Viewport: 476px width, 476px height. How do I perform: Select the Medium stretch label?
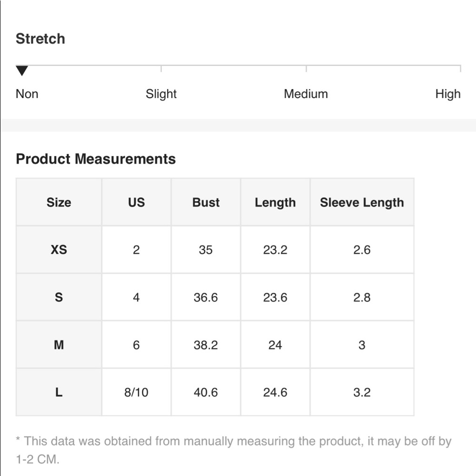click(306, 94)
